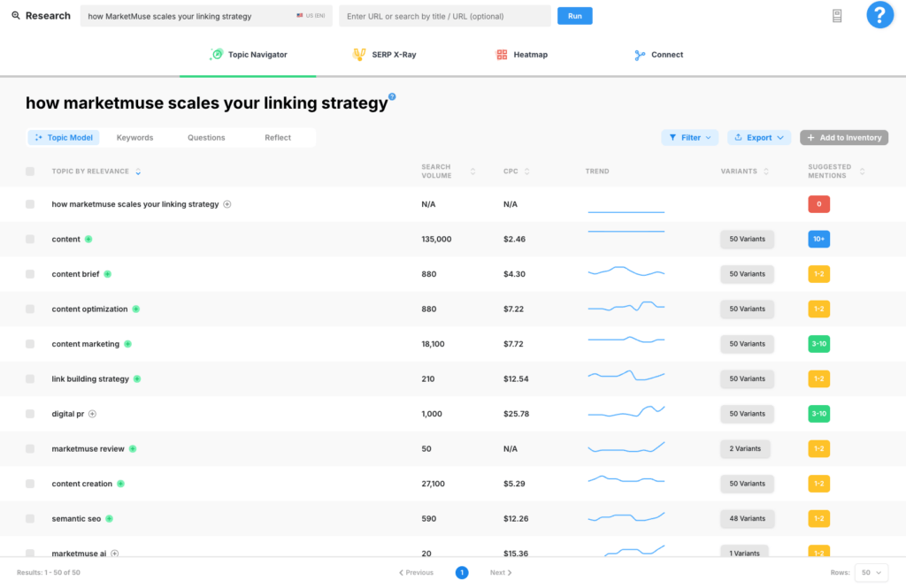The height and width of the screenshot is (588, 906).
Task: Open the Rows per page dropdown
Action: (871, 572)
